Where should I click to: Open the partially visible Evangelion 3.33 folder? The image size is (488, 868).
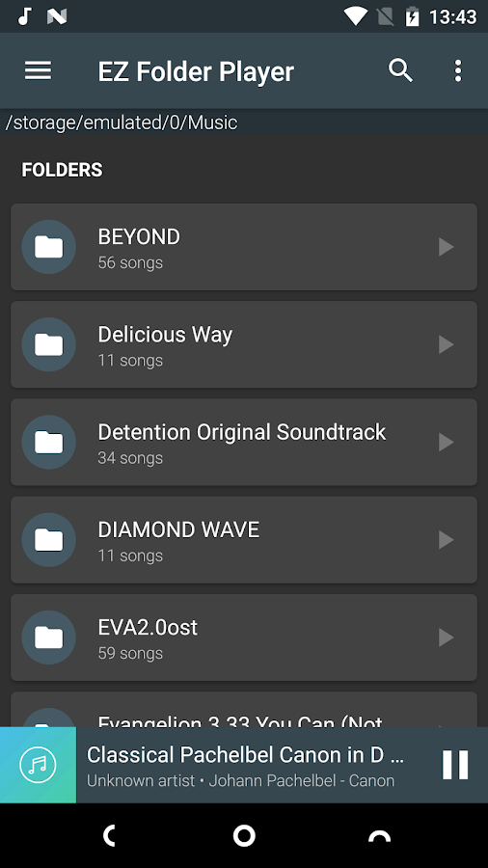(244, 710)
